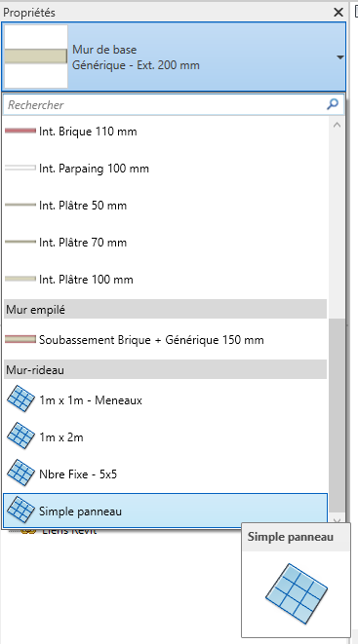Click the grid icon beside 1m x 1m - Meneaux

20,398
